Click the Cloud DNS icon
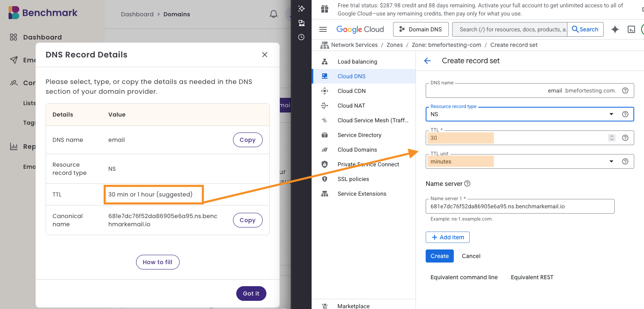The height and width of the screenshot is (309, 644). click(325, 76)
